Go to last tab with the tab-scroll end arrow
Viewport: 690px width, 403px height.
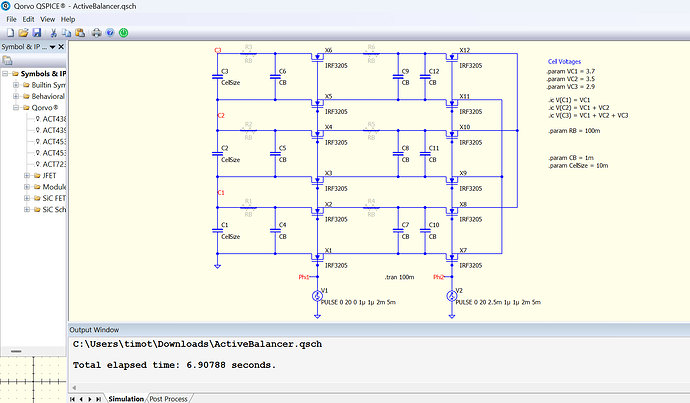98,399
